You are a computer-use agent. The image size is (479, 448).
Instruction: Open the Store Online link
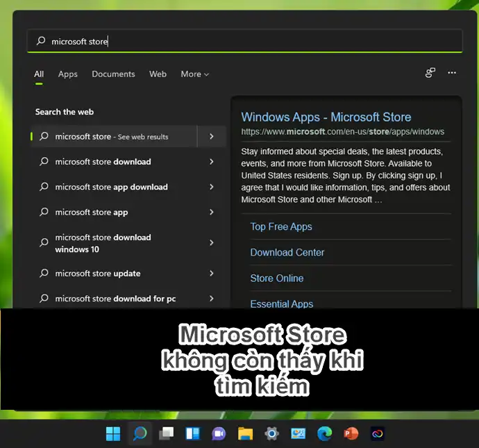click(x=277, y=278)
